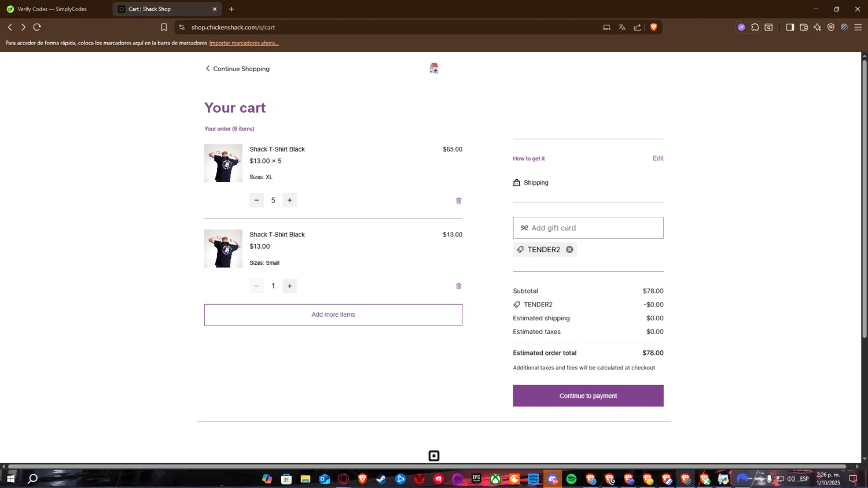Open Leo AI sparkle icon
The width and height of the screenshot is (868, 488).
(x=817, y=27)
